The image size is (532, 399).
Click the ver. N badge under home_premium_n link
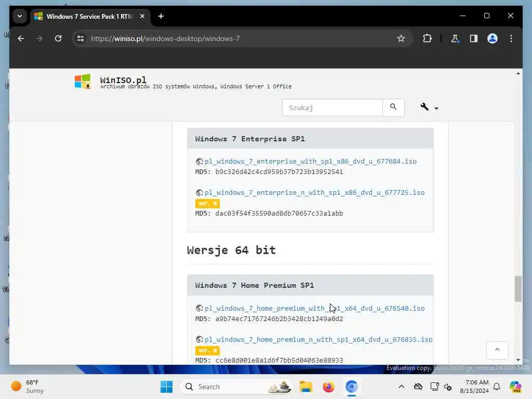tap(207, 351)
